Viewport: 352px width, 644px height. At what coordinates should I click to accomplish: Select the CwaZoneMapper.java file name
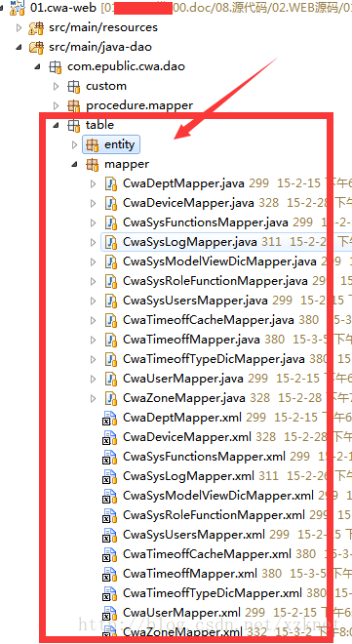tap(183, 398)
